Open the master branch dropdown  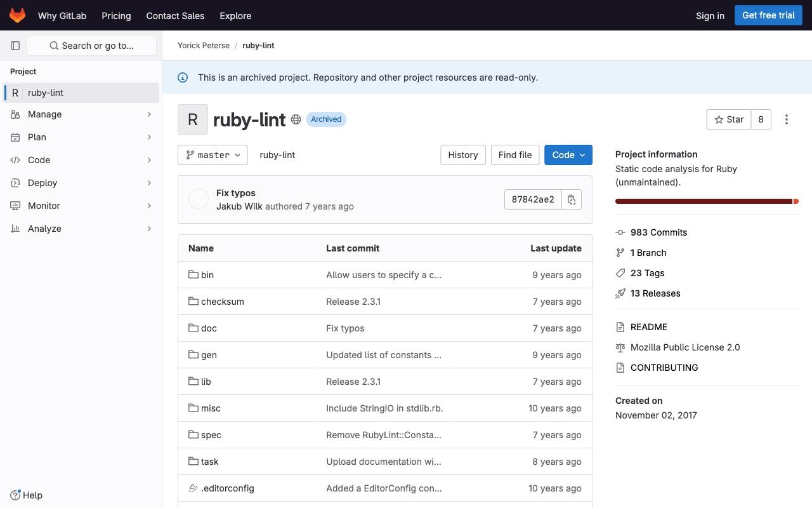click(x=213, y=155)
